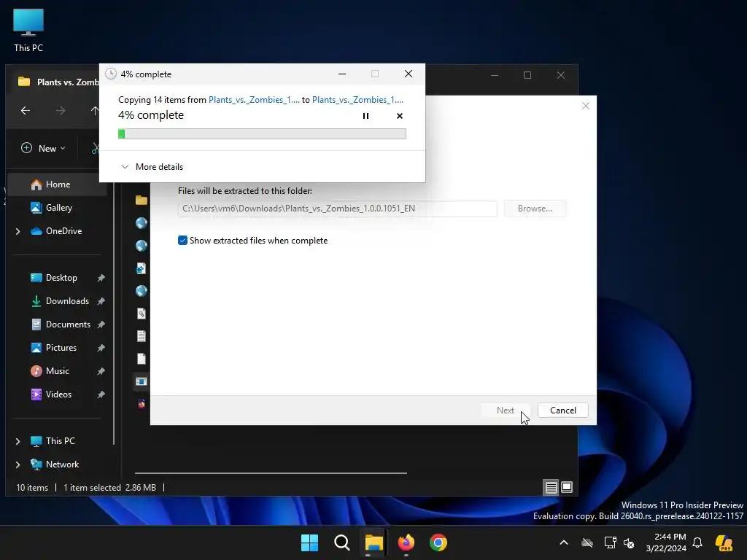Screen dimensions: 747x560
Task: Click the Browse... button
Action: tap(535, 209)
